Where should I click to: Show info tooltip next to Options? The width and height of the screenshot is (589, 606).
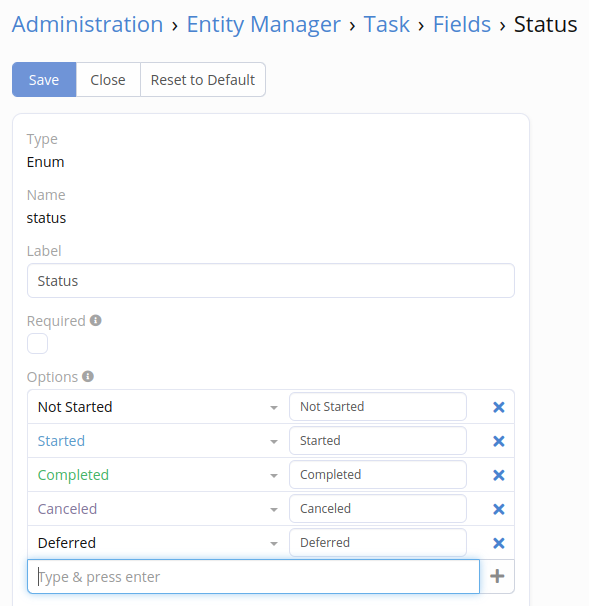88,376
